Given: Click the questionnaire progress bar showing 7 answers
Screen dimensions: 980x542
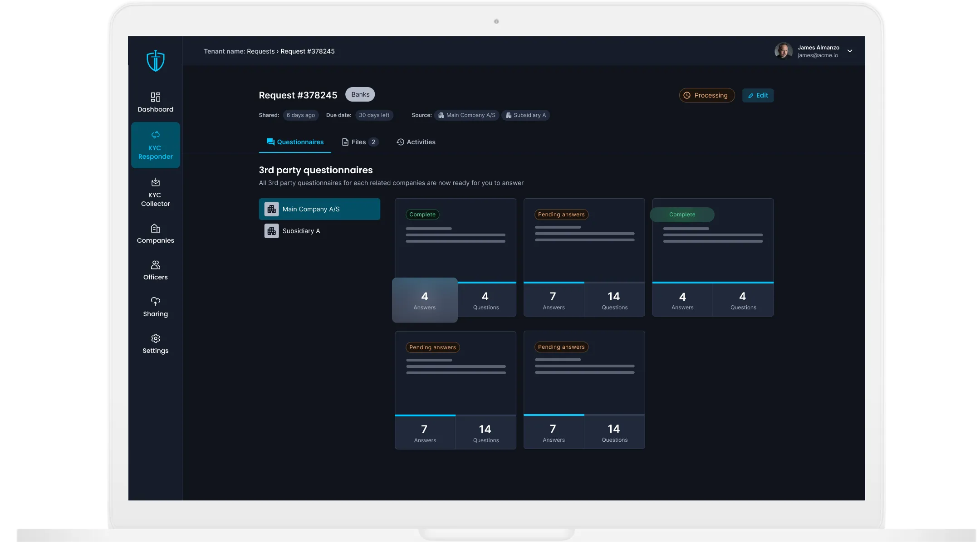Looking at the screenshot, I should (x=554, y=283).
